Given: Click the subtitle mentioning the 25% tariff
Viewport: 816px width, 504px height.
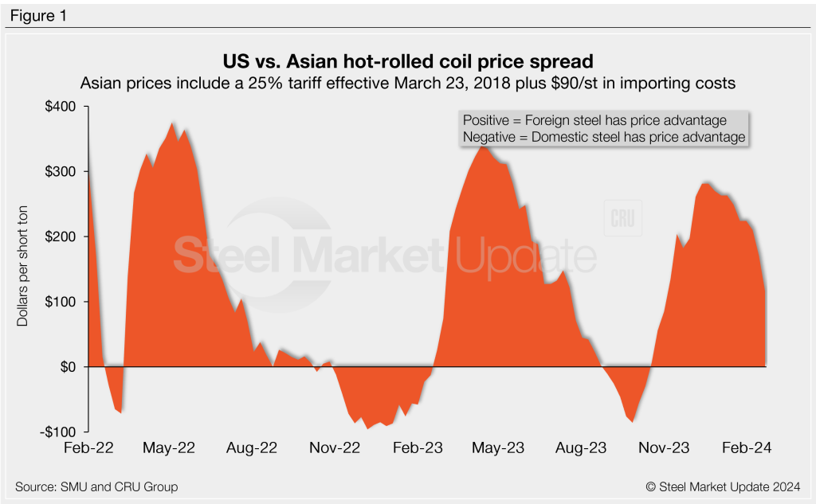Looking at the screenshot, I should coord(408,82).
